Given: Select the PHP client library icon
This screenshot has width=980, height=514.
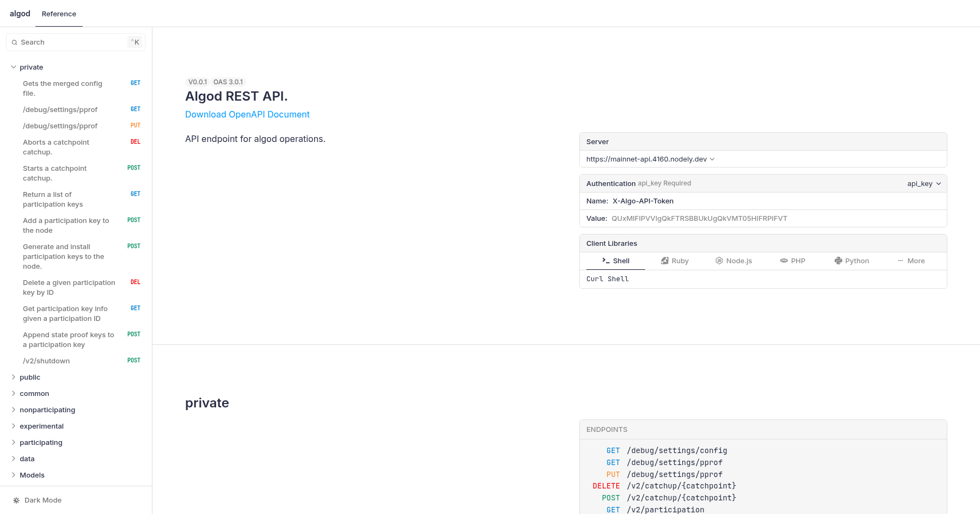Looking at the screenshot, I should click(x=784, y=261).
